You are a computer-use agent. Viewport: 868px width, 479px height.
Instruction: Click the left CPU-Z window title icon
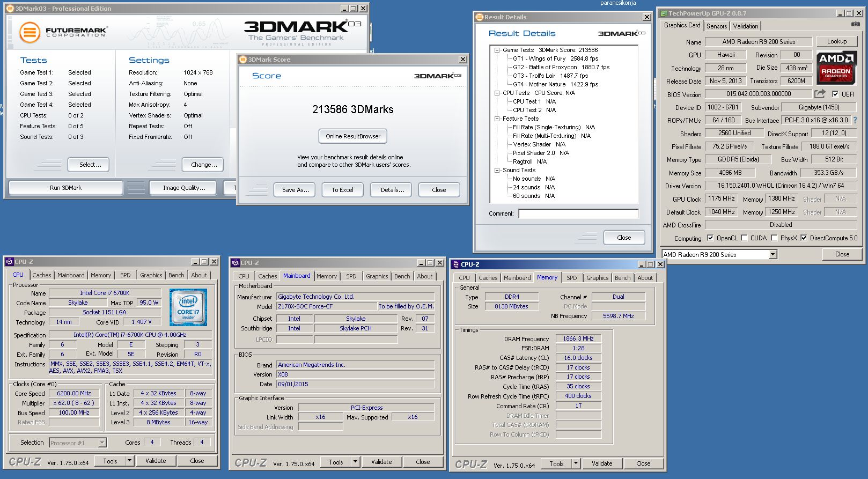click(9, 262)
